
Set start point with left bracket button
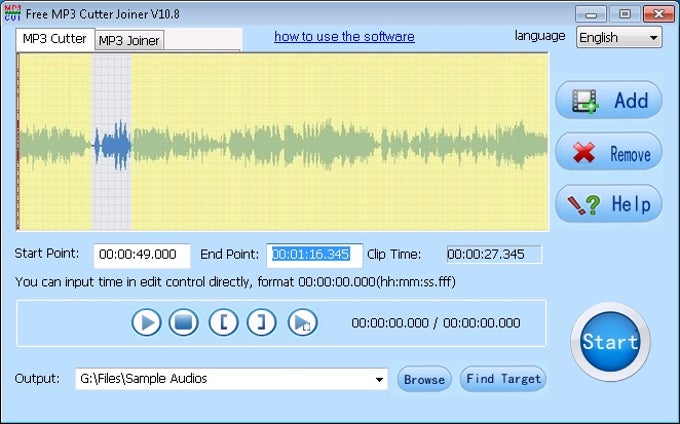[x=223, y=322]
